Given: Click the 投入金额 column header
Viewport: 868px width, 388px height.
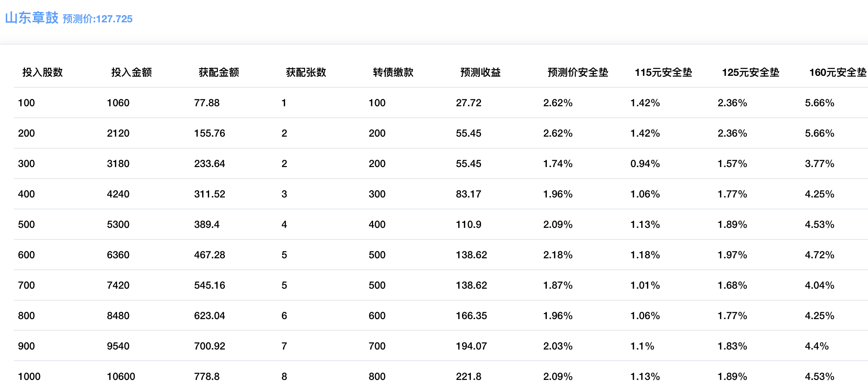Looking at the screenshot, I should (x=131, y=72).
